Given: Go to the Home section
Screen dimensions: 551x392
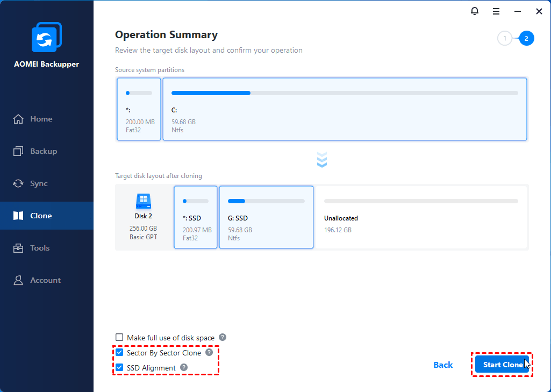Looking at the screenshot, I should [41, 119].
